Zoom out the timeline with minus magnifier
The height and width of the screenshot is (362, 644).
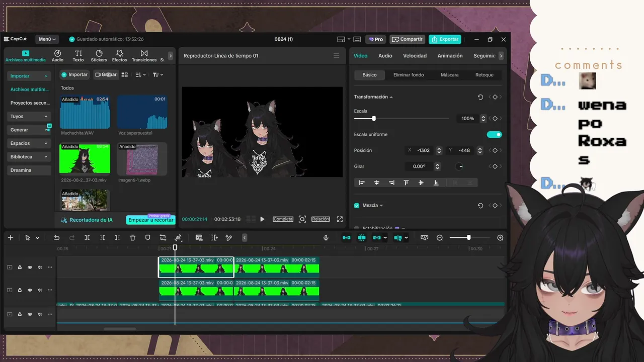(x=440, y=238)
